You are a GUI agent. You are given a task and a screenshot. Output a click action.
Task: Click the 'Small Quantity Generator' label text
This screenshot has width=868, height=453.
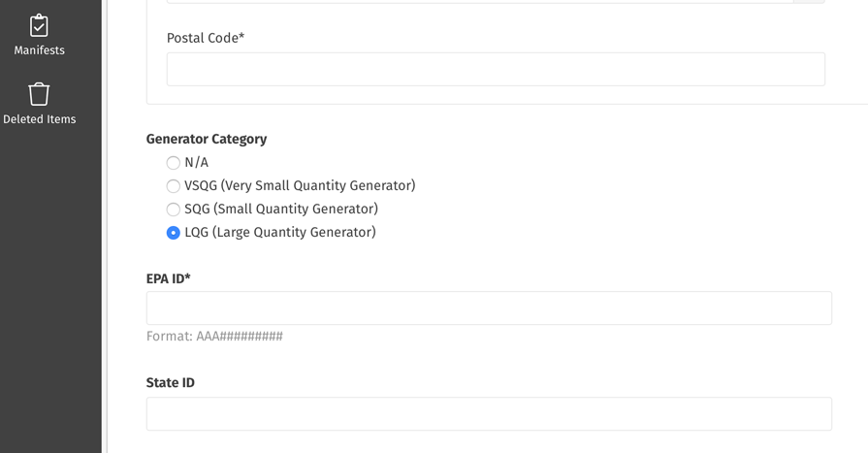tap(296, 209)
